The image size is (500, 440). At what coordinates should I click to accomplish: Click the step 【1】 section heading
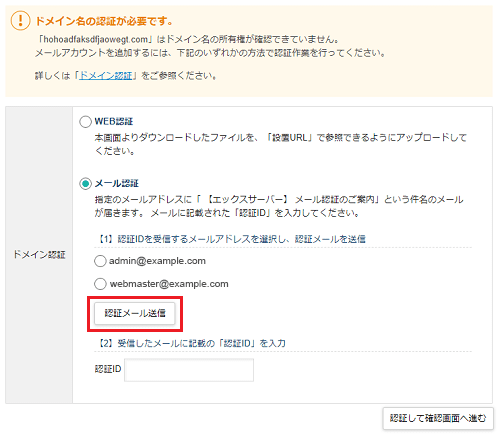pyautogui.click(x=232, y=239)
